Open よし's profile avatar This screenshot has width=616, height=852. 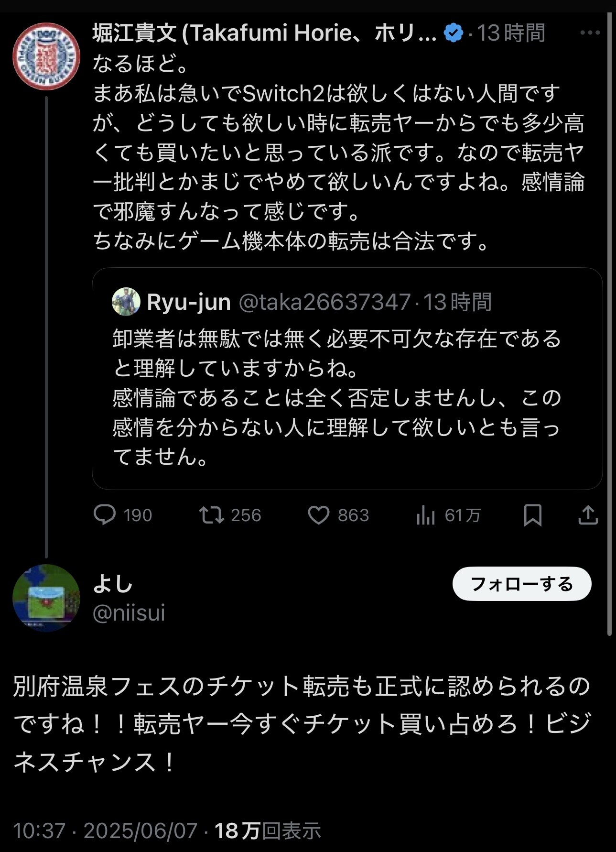coord(46,598)
